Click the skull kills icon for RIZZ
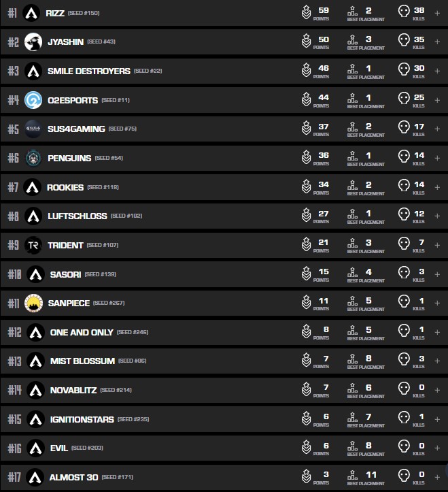Image resolution: width=448 pixels, height=492 pixels. (x=403, y=12)
